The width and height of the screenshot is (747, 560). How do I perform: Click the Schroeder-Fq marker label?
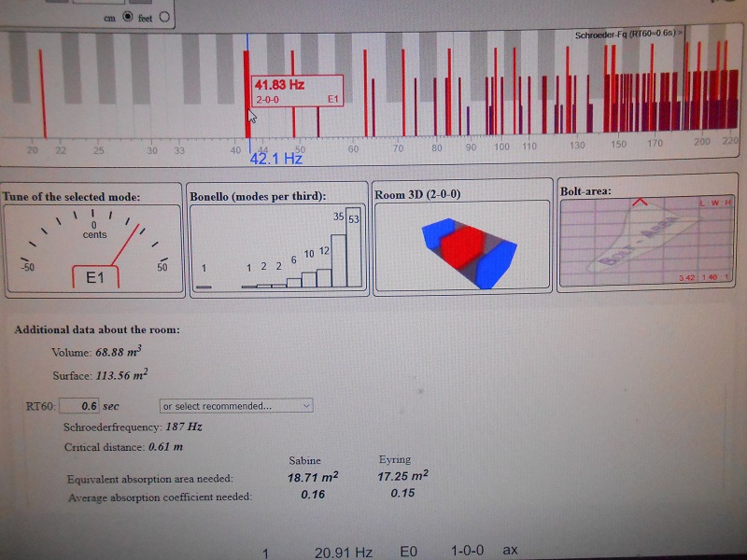tap(627, 33)
